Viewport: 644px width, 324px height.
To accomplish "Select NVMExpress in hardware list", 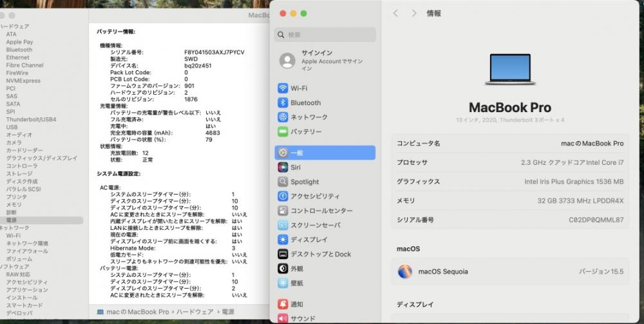I will 23,81.
